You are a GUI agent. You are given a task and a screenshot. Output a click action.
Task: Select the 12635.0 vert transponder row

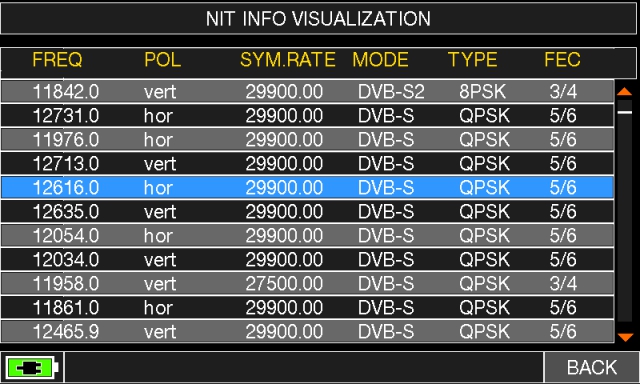click(307, 211)
